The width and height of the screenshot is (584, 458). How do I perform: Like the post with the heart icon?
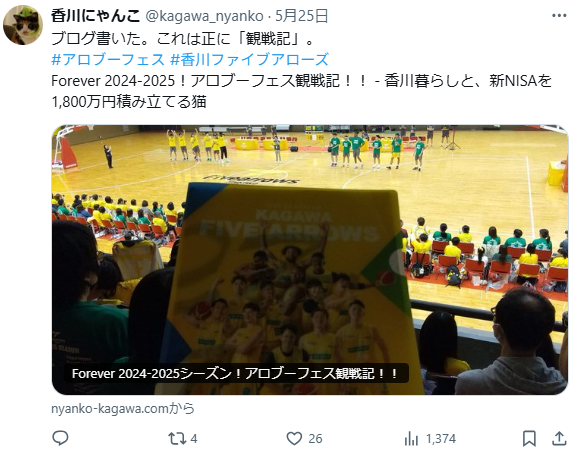tap(294, 439)
